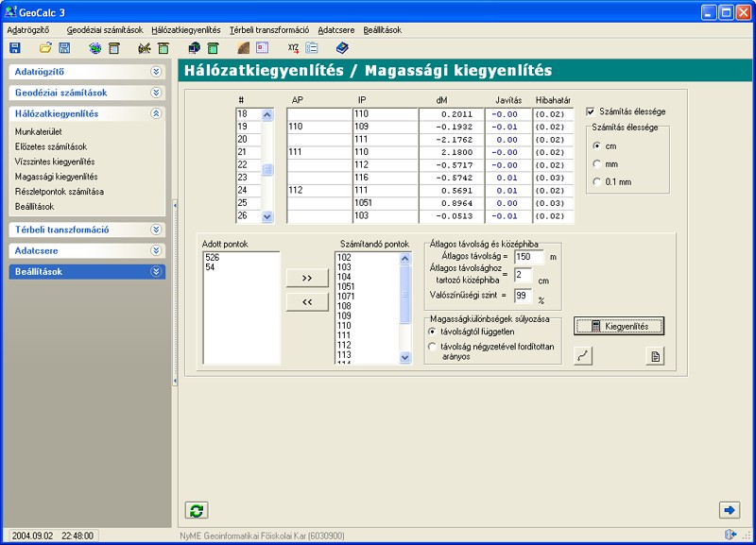The width and height of the screenshot is (756, 545).
Task: Select the mm precision radio button
Action: 597,163
